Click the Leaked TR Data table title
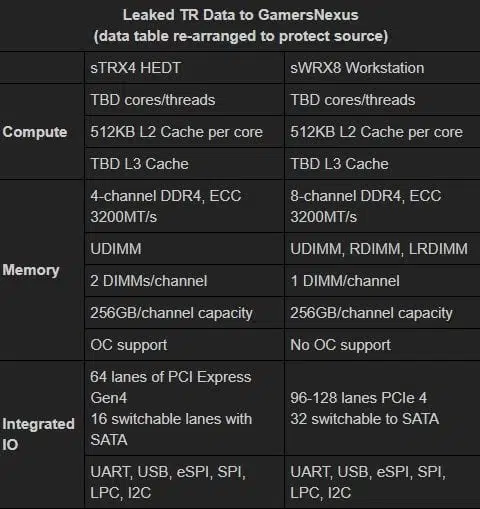This screenshot has height=509, width=480. tap(241, 15)
